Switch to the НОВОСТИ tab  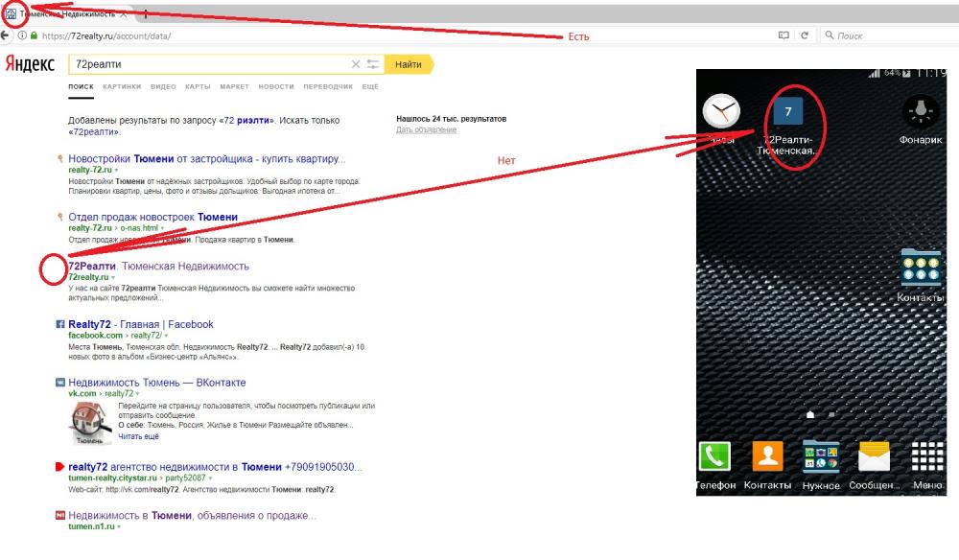click(276, 87)
